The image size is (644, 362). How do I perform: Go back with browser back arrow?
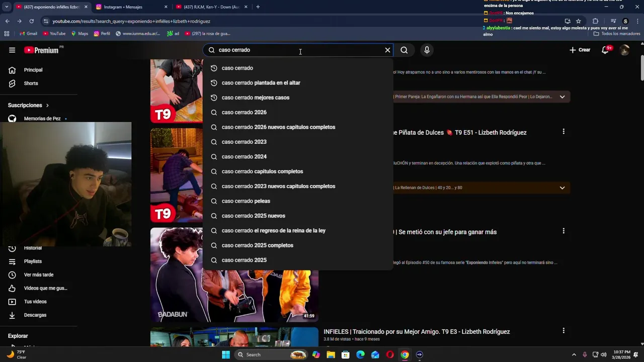(7, 21)
